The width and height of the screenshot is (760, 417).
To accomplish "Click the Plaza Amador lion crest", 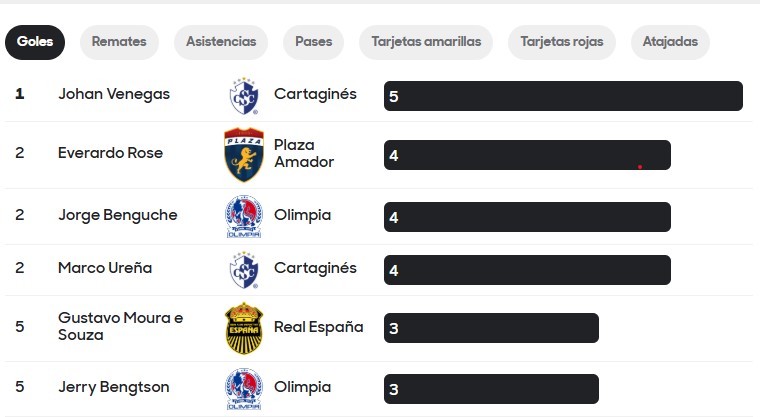I will pos(244,155).
